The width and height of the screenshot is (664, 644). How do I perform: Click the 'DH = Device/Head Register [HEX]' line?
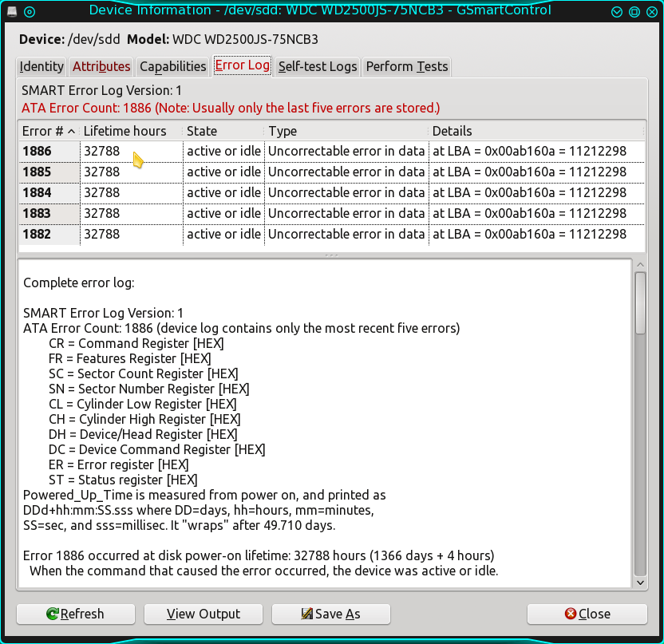point(143,434)
